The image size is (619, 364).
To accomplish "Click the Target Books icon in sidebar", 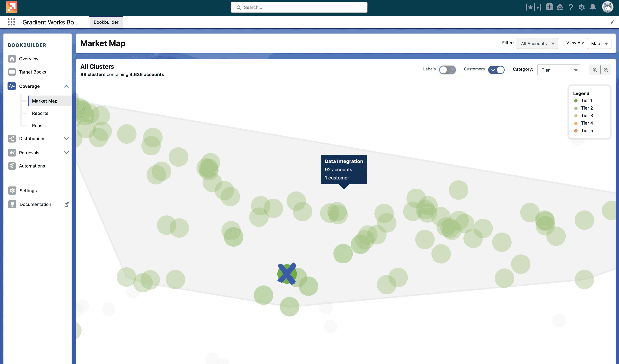I will [x=12, y=71].
